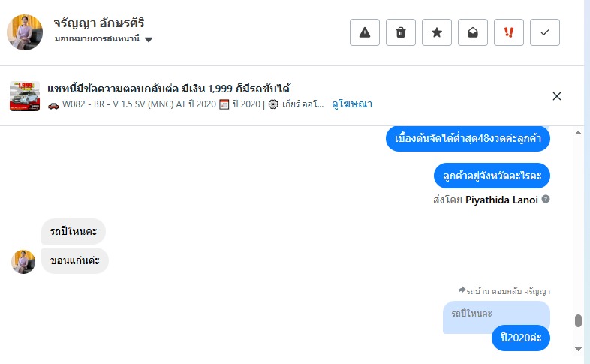Click contact name จรัญญา อักษรศิริ
The image size is (590, 364).
[98, 23]
